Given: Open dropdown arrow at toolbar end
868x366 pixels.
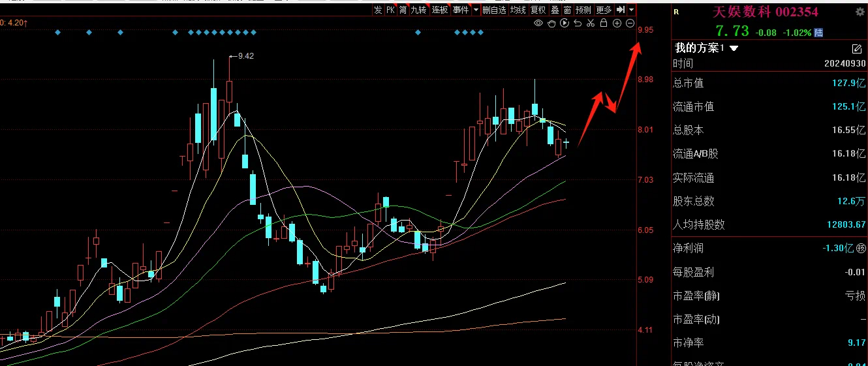Looking at the screenshot, I should tap(631, 10).
